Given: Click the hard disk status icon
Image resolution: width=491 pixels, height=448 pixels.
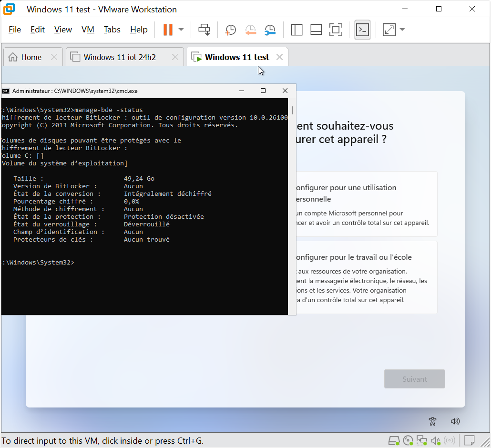Looking at the screenshot, I should pyautogui.click(x=394, y=441).
